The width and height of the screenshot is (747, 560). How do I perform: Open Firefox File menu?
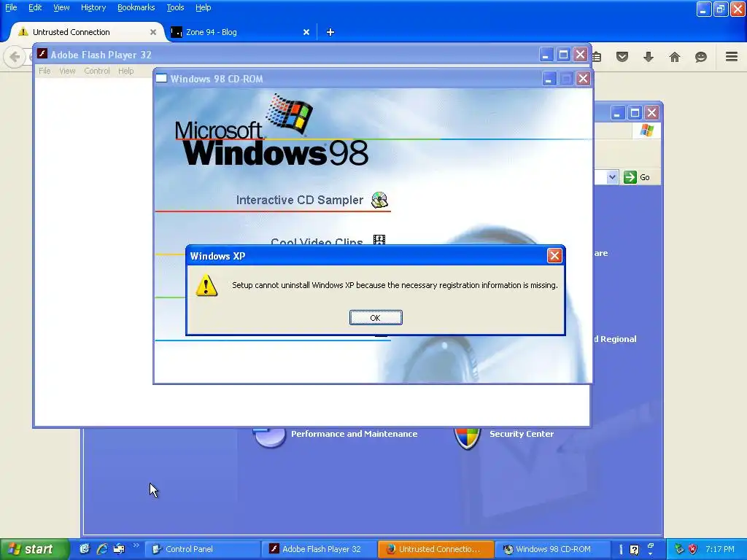click(x=11, y=7)
